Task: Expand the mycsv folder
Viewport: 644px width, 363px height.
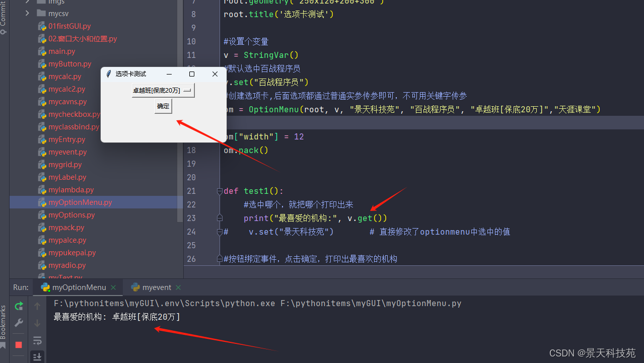Action: point(28,14)
